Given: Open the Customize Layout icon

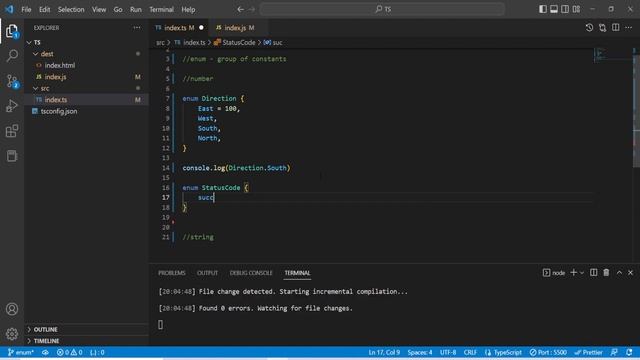Looking at the screenshot, I should (576, 9).
